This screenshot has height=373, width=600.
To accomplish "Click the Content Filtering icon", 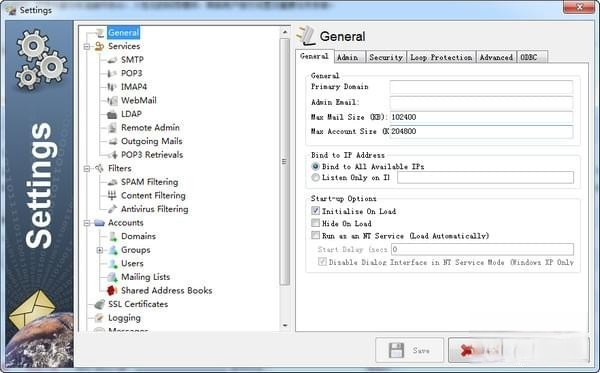I will point(112,195).
